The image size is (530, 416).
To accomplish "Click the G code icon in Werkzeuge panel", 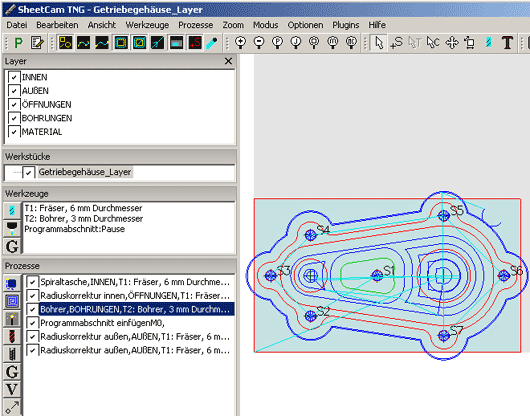I will [x=12, y=246].
